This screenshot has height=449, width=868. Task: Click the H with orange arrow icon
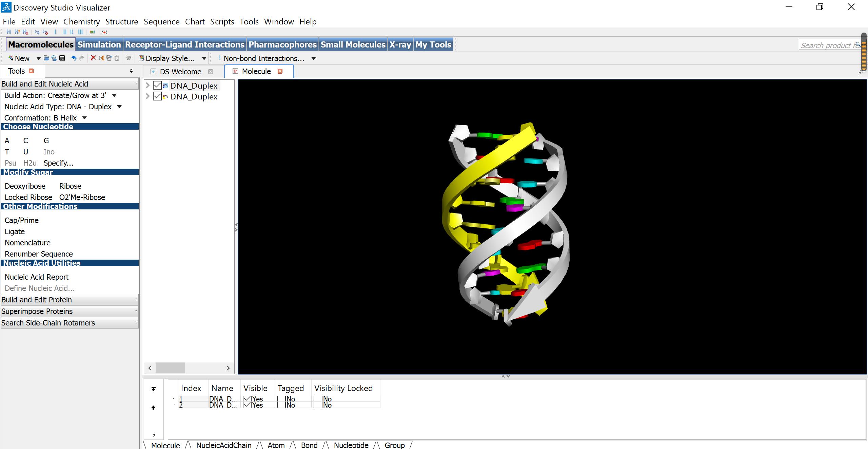pyautogui.click(x=17, y=32)
